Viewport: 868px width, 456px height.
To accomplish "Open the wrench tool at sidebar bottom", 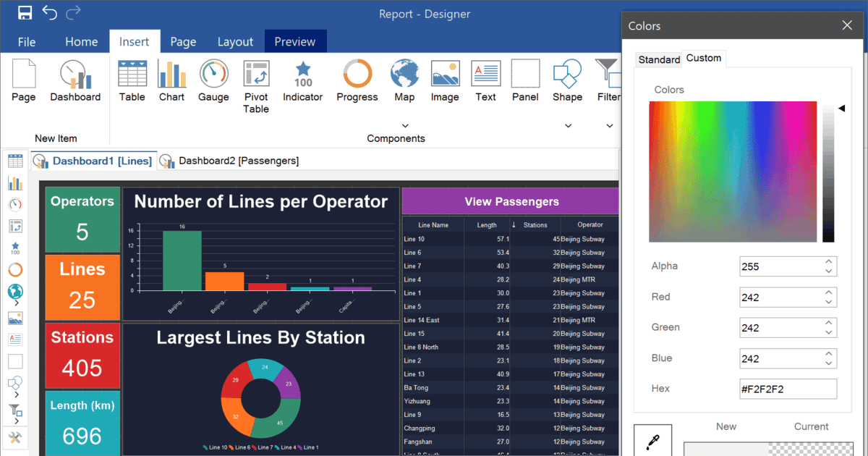I will tap(15, 437).
